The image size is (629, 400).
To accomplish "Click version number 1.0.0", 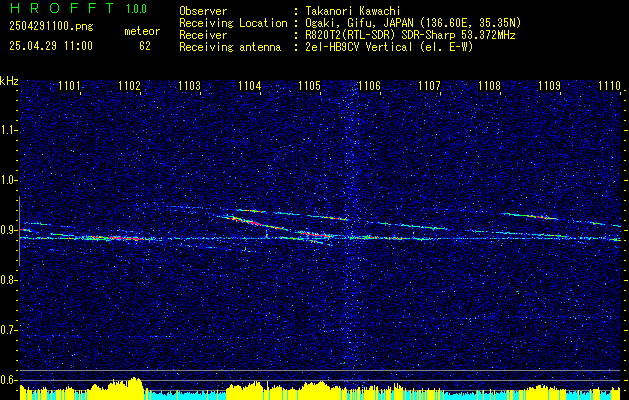I will tap(136, 9).
